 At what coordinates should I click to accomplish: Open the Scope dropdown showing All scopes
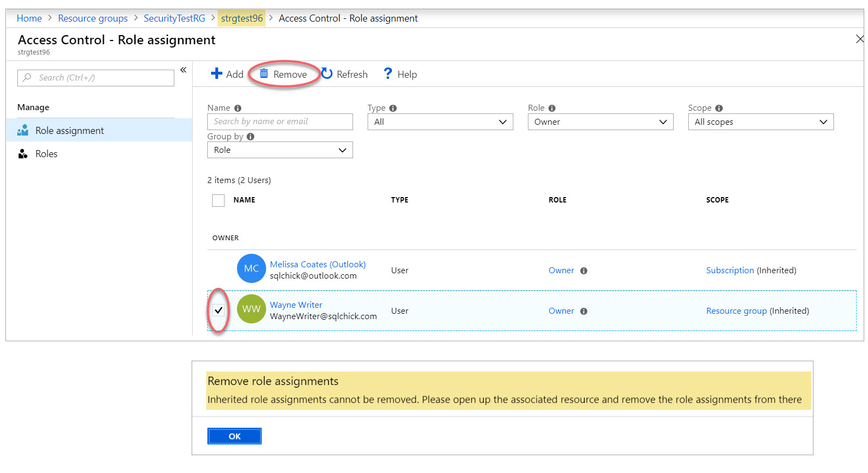coord(761,122)
